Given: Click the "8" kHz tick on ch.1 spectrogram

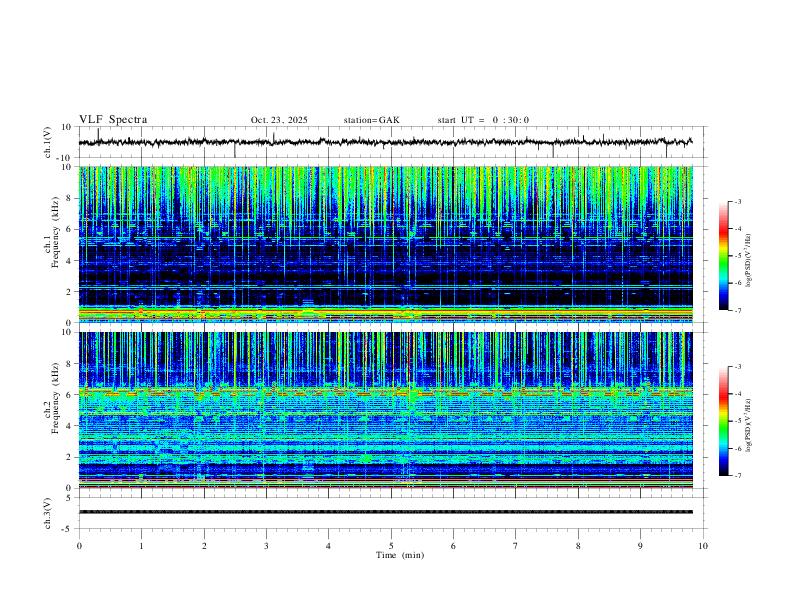Looking at the screenshot, I should (x=69, y=198).
